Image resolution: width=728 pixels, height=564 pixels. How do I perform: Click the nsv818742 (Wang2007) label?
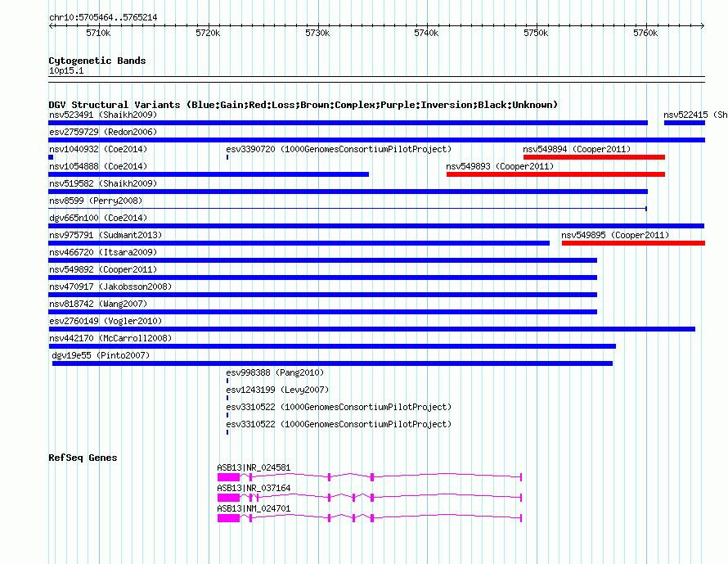(98, 304)
